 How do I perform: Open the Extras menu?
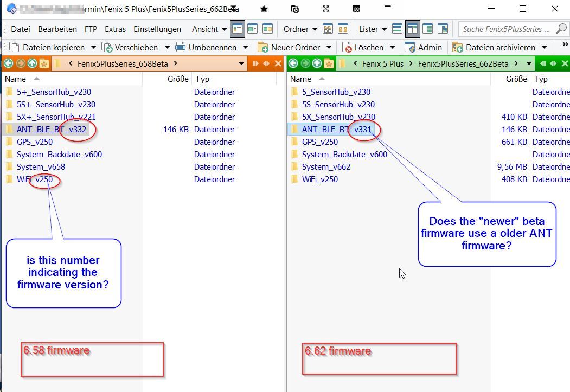tap(115, 29)
